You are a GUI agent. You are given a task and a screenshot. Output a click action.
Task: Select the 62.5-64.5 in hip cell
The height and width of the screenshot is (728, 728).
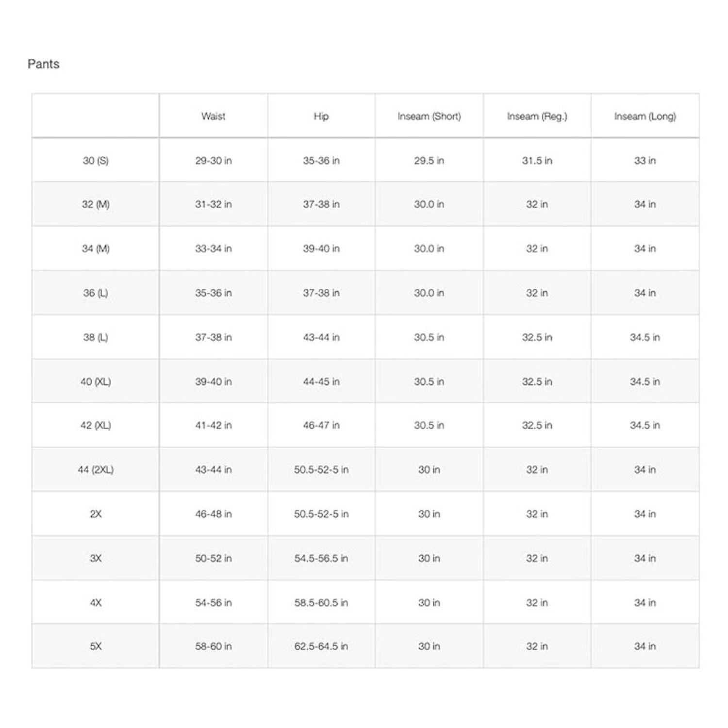[x=321, y=646]
